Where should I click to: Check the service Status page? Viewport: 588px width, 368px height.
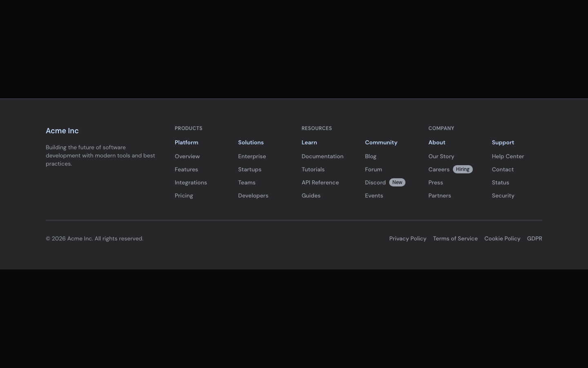point(500,182)
